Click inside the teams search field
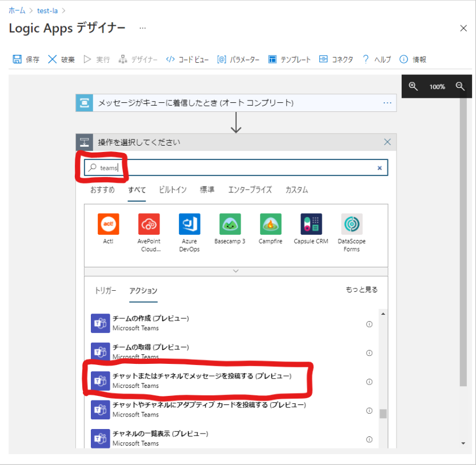The height and width of the screenshot is (465, 476). point(236,167)
